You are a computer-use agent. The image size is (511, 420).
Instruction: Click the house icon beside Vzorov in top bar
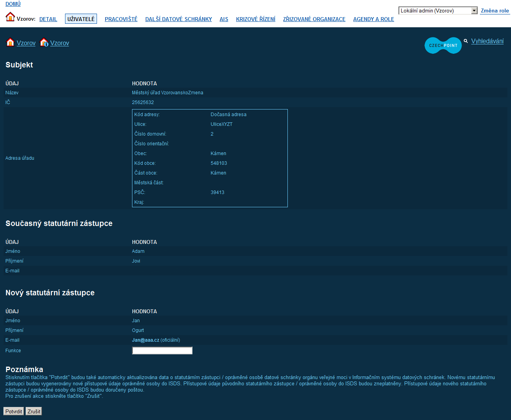(x=10, y=17)
